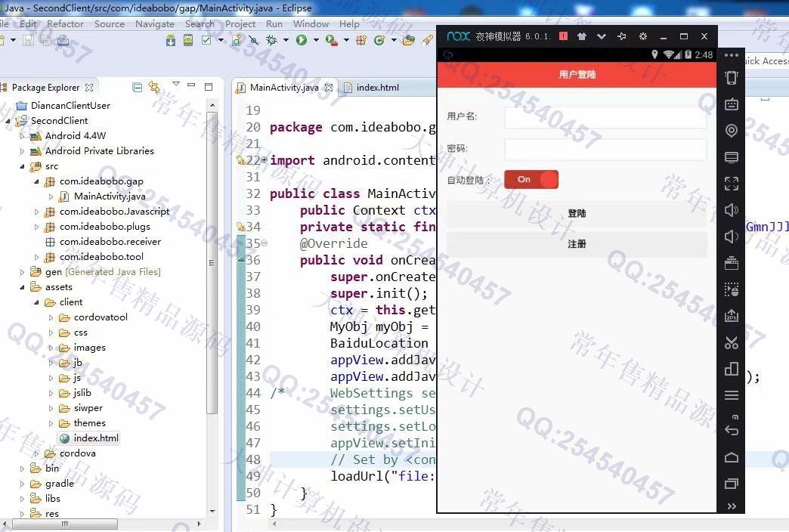Click the Android Lint check icon
The width and height of the screenshot is (789, 532).
(206, 40)
